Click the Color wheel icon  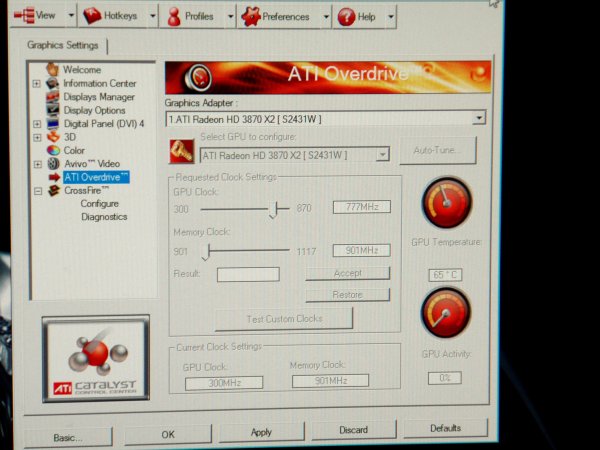(x=53, y=150)
